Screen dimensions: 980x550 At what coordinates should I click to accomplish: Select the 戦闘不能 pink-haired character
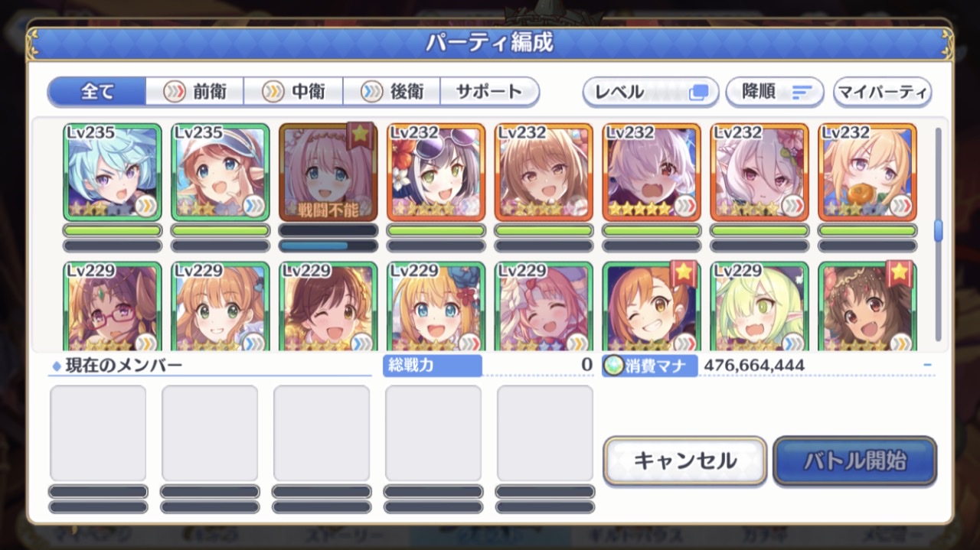point(328,172)
